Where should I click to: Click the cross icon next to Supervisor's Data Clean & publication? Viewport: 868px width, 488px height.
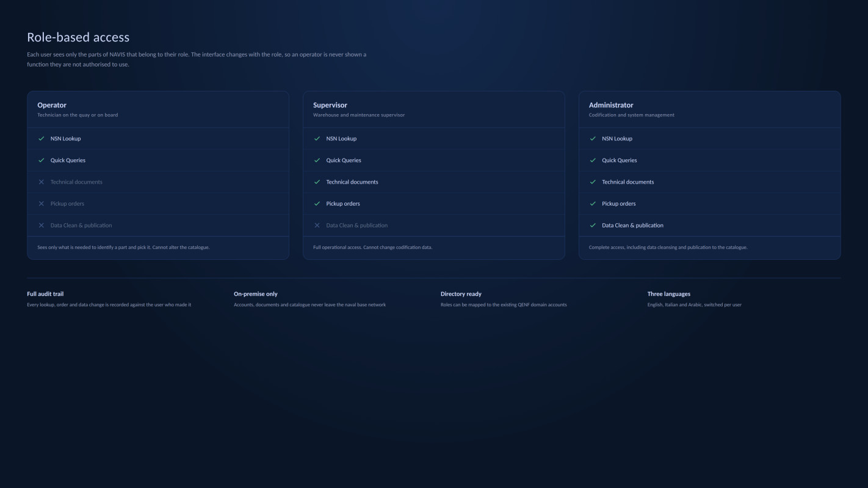pos(317,225)
